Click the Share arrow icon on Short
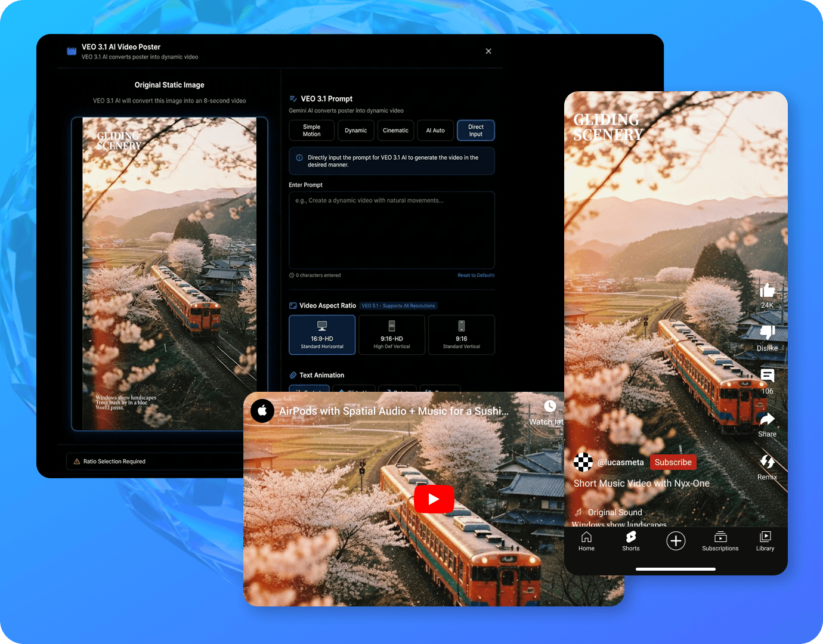 (x=767, y=419)
